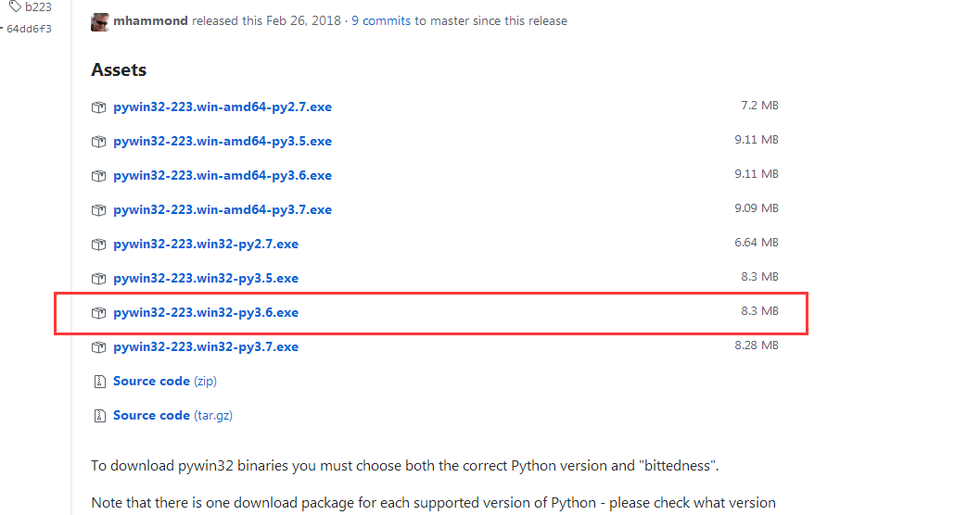Click package icon beside amd64-py3.5 exe
The width and height of the screenshot is (980, 515).
(98, 142)
